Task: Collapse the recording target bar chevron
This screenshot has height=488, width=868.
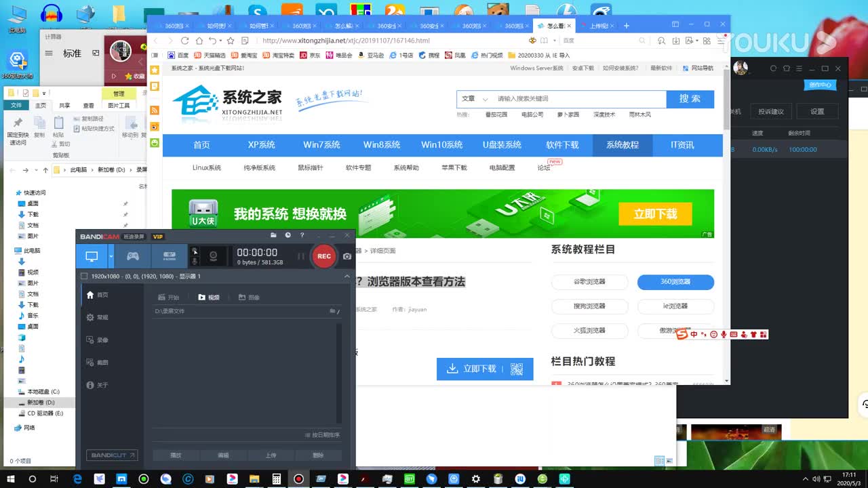Action: [346, 276]
